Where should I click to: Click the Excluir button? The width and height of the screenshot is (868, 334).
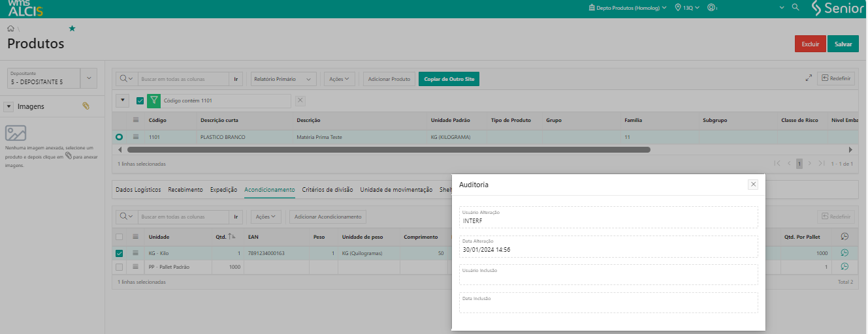click(811, 44)
